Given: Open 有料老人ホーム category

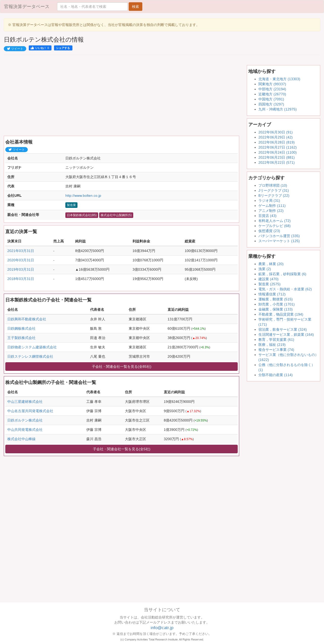Looking at the screenshot, I should coord(274,221).
